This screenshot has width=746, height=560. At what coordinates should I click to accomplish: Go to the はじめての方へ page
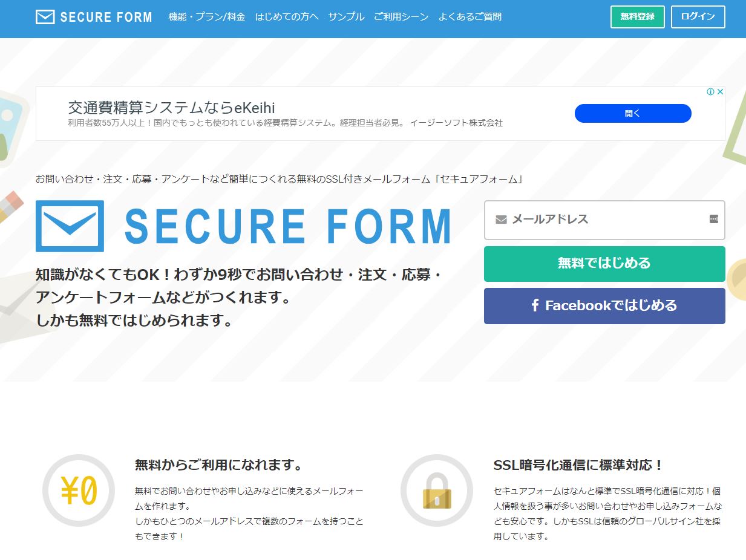click(287, 17)
